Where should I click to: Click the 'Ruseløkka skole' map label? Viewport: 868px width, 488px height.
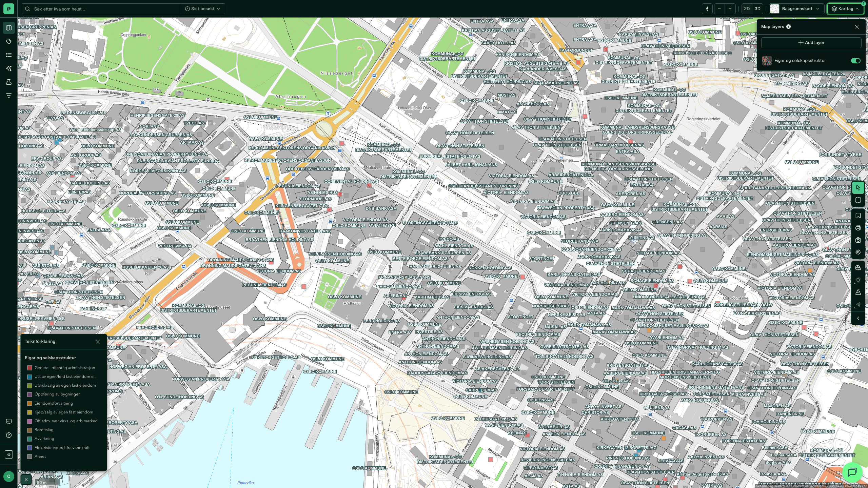tap(133, 219)
